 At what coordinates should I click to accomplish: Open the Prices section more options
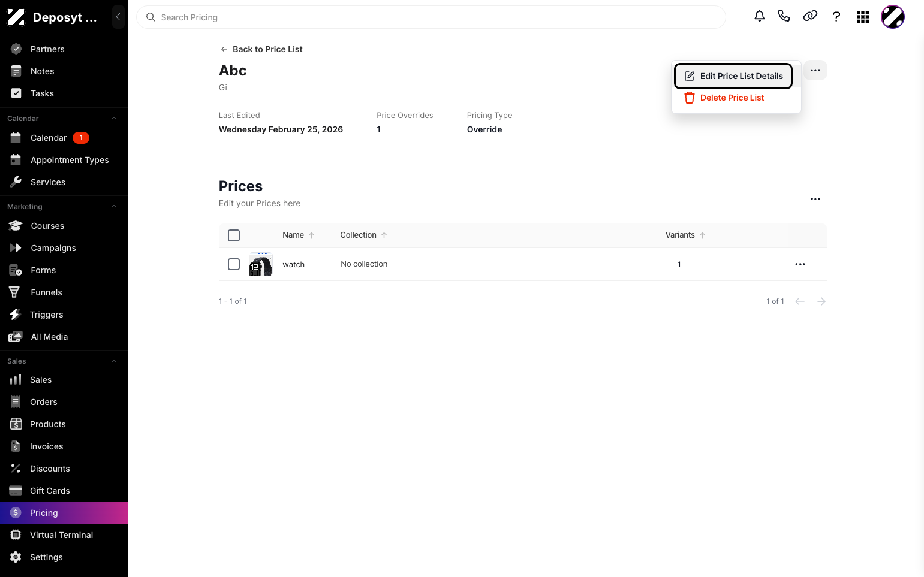coord(815,199)
